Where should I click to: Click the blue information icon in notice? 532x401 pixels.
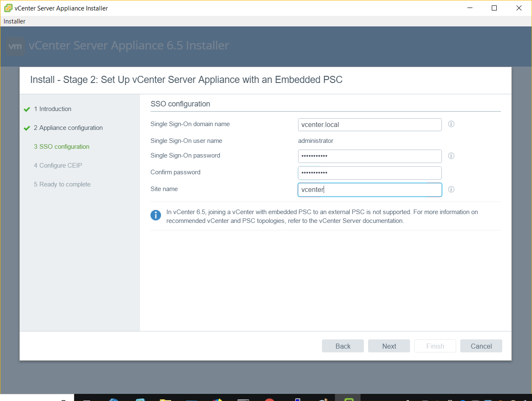tap(156, 215)
